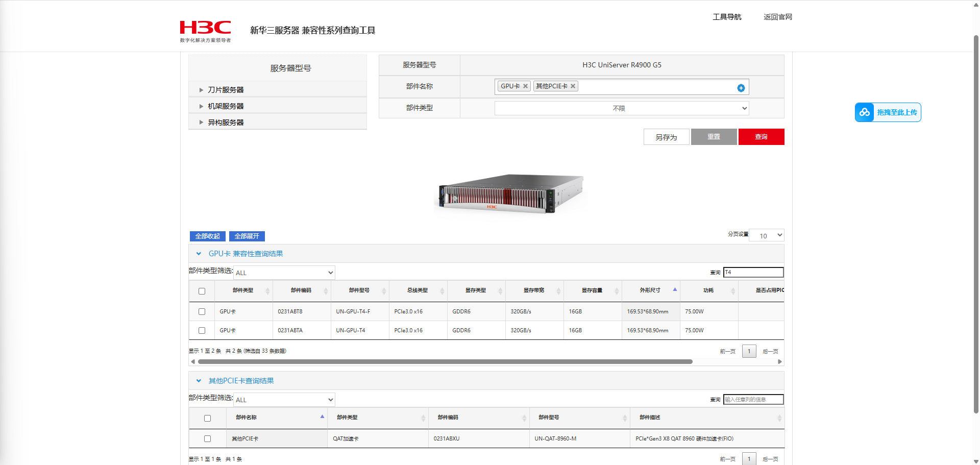The width and height of the screenshot is (980, 465).
Task: Remove the GPU卡 tag with its × icon
Action: tap(525, 86)
